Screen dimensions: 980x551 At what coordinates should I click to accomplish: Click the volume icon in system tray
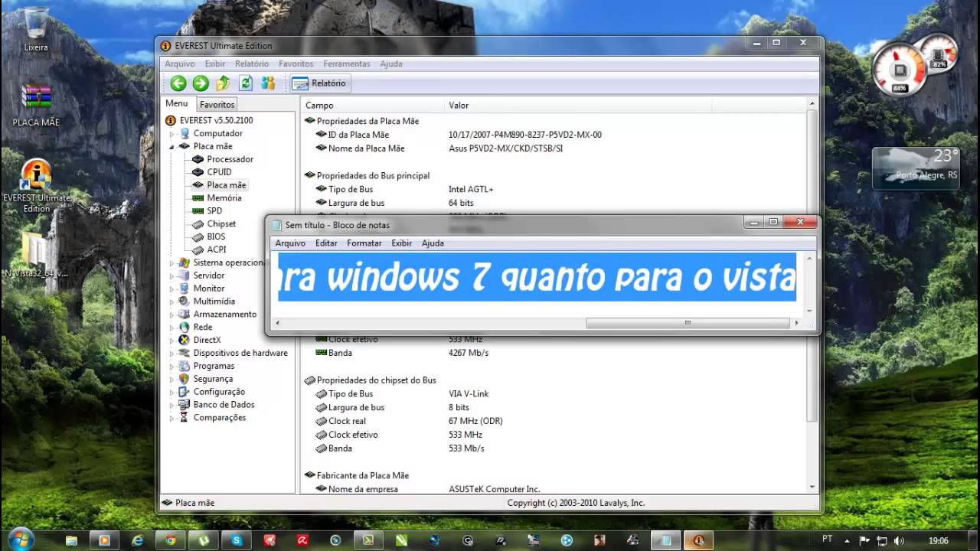(x=897, y=540)
